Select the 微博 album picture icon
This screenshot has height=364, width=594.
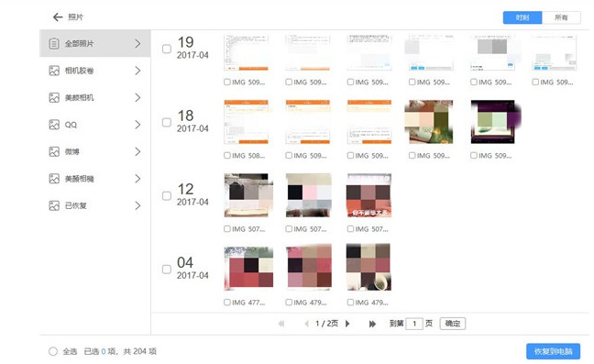[54, 151]
